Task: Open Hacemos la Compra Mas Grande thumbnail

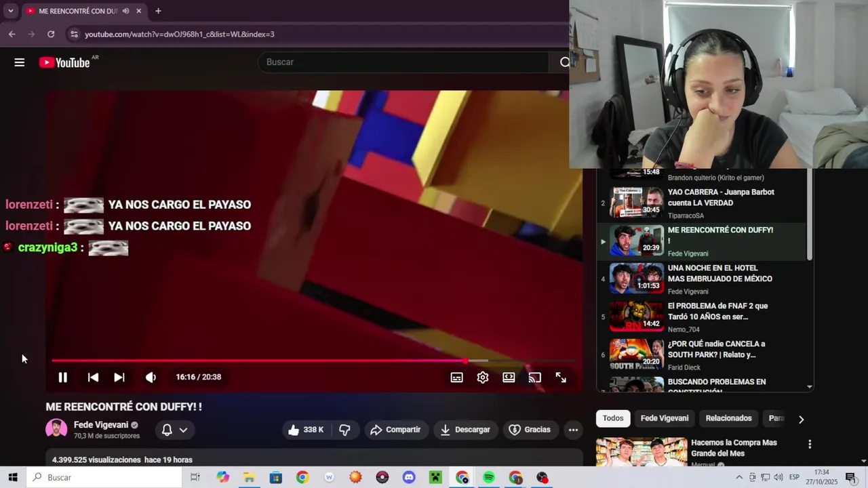Action: tap(641, 453)
